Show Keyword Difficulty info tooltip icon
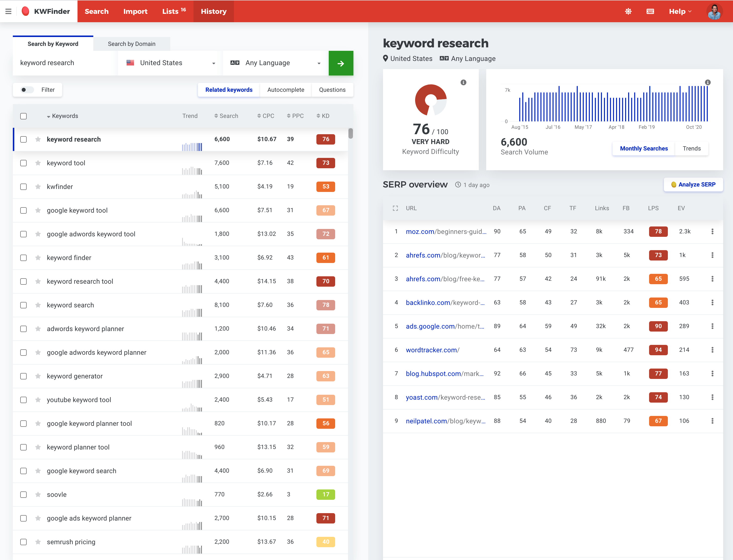The width and height of the screenshot is (733, 560). click(463, 82)
